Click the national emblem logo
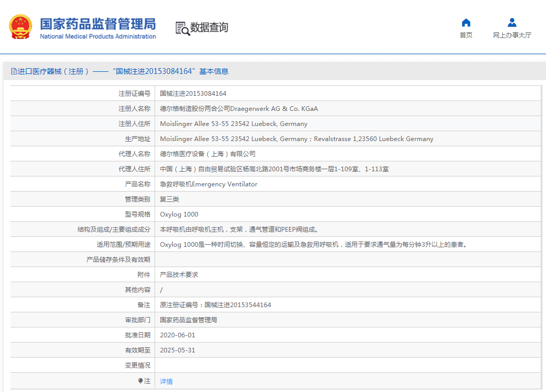Screen dimensions: 546x392 [20, 27]
